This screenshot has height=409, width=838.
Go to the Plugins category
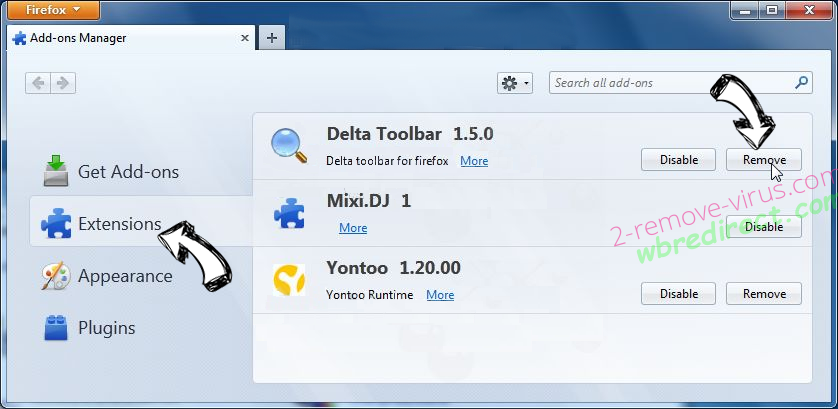click(x=106, y=328)
